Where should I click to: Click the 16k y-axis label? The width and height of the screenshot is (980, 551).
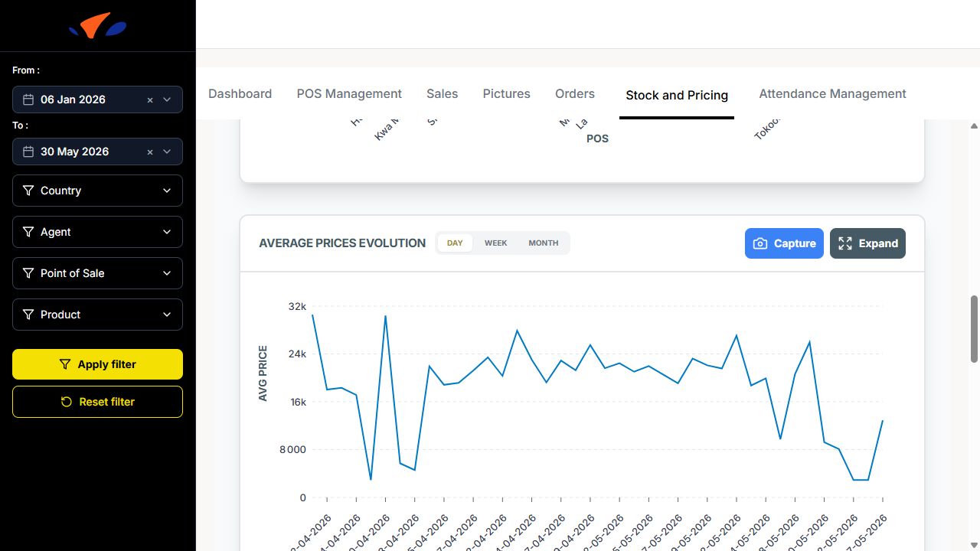point(297,402)
